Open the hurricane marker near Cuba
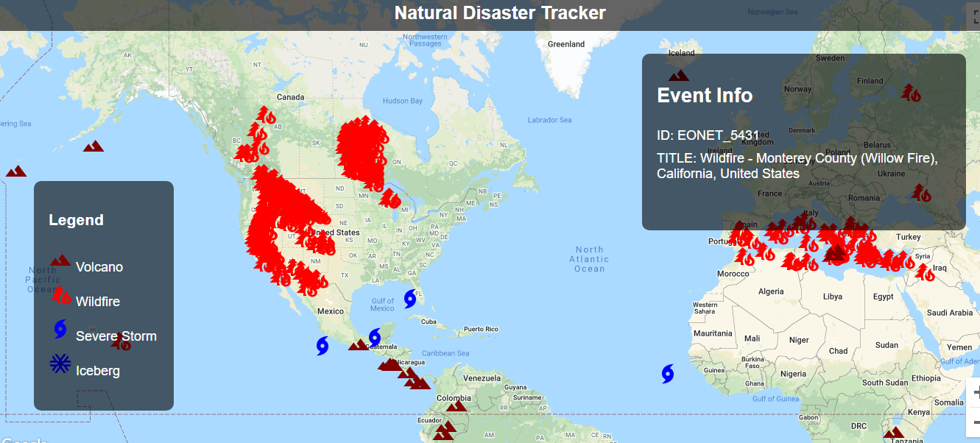This screenshot has width=980, height=443. pos(409,299)
